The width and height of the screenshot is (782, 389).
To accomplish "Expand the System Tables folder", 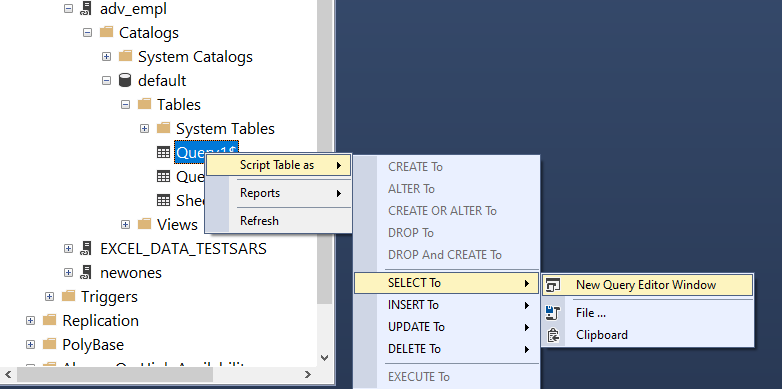I will (144, 129).
